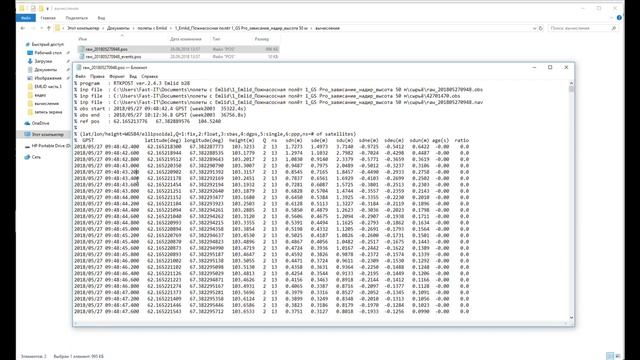Click the ref pos line in Notepad
Viewport: 640px width, 360px height.
[x=147, y=121]
